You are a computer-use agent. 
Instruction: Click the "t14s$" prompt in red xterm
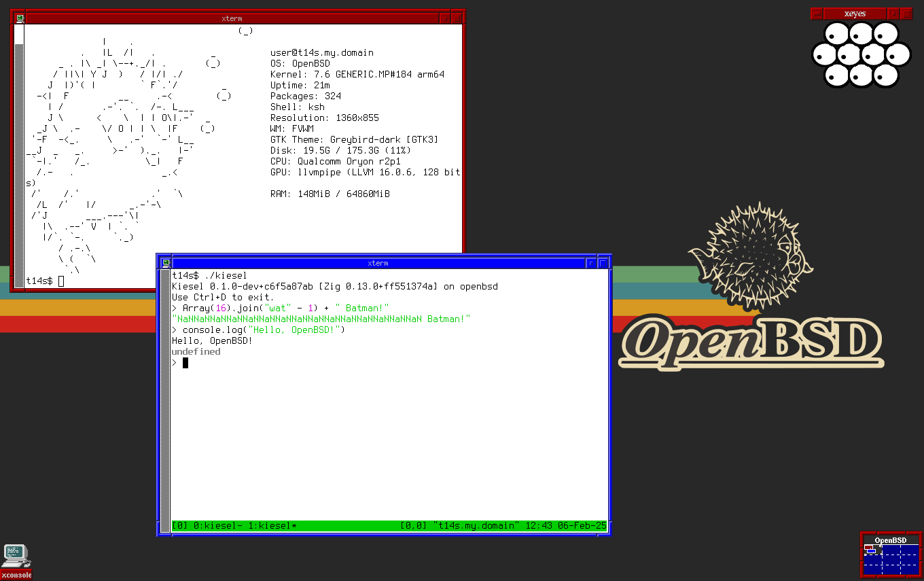click(x=39, y=281)
